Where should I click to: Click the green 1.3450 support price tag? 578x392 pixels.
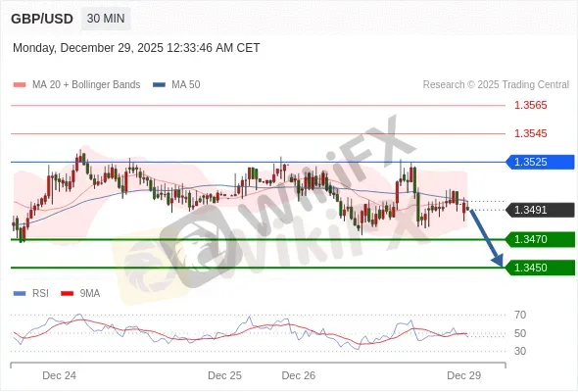click(540, 268)
